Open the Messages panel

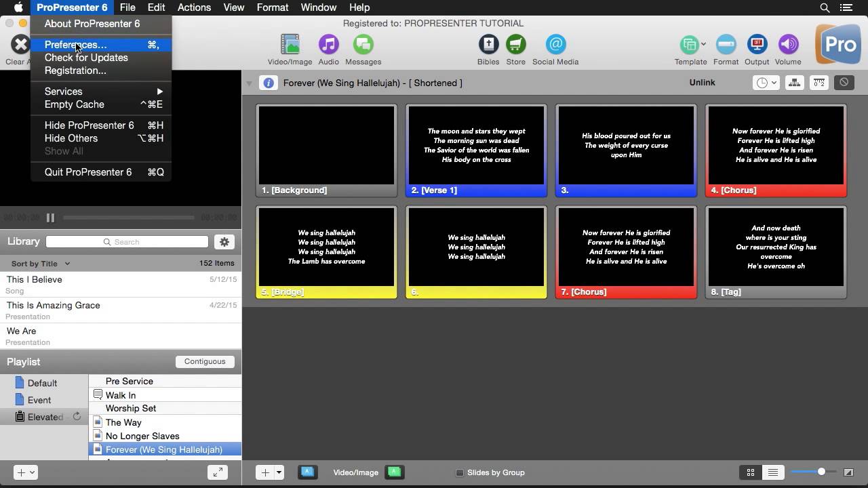[x=363, y=45]
